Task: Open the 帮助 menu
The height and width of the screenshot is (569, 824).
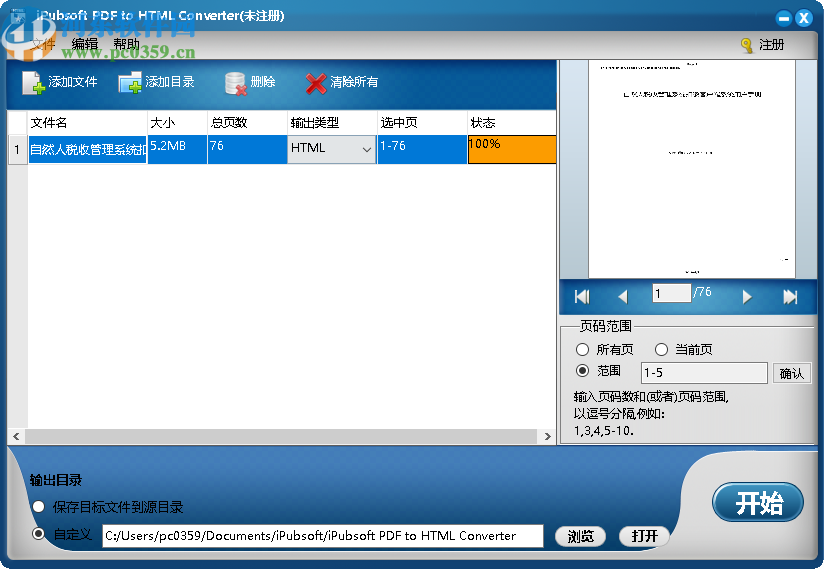Action: coord(127,44)
